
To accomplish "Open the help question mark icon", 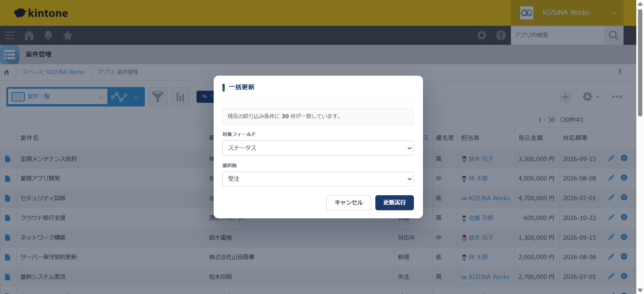I will (501, 35).
